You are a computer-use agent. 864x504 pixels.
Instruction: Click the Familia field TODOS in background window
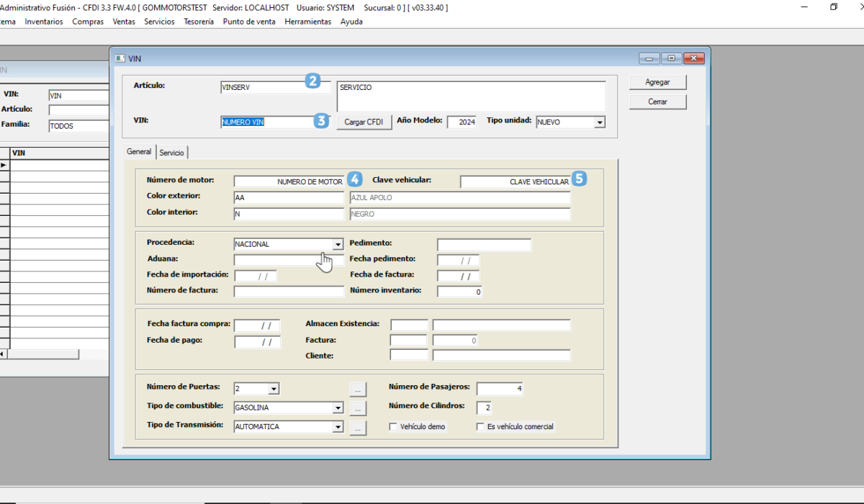(x=78, y=126)
